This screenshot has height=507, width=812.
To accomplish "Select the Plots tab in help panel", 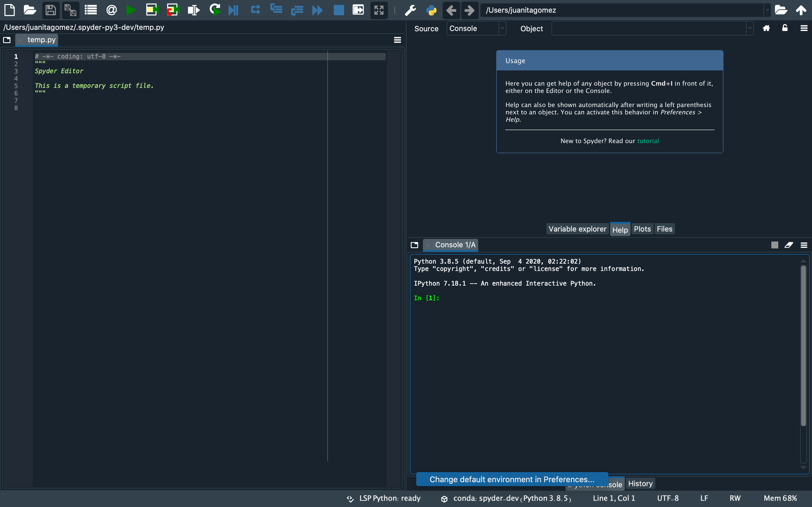I will tap(642, 228).
